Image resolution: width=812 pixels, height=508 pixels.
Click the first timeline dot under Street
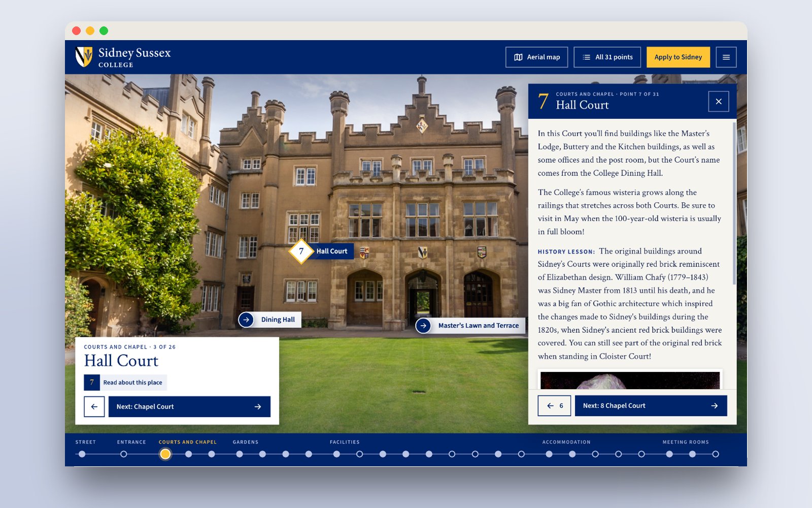pyautogui.click(x=82, y=454)
